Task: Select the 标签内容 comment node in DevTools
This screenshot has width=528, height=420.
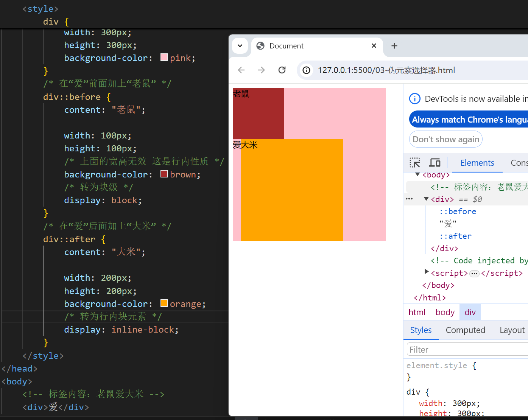Action: coord(479,187)
